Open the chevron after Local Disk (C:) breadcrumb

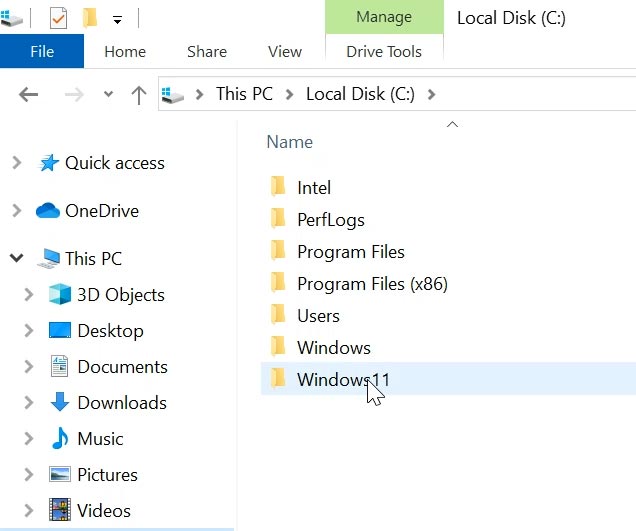pos(431,95)
